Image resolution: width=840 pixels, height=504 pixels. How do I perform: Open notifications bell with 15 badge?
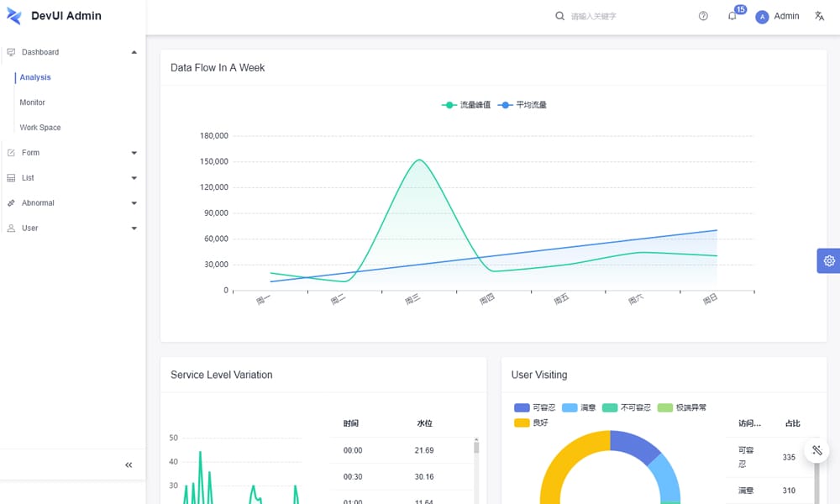732,16
